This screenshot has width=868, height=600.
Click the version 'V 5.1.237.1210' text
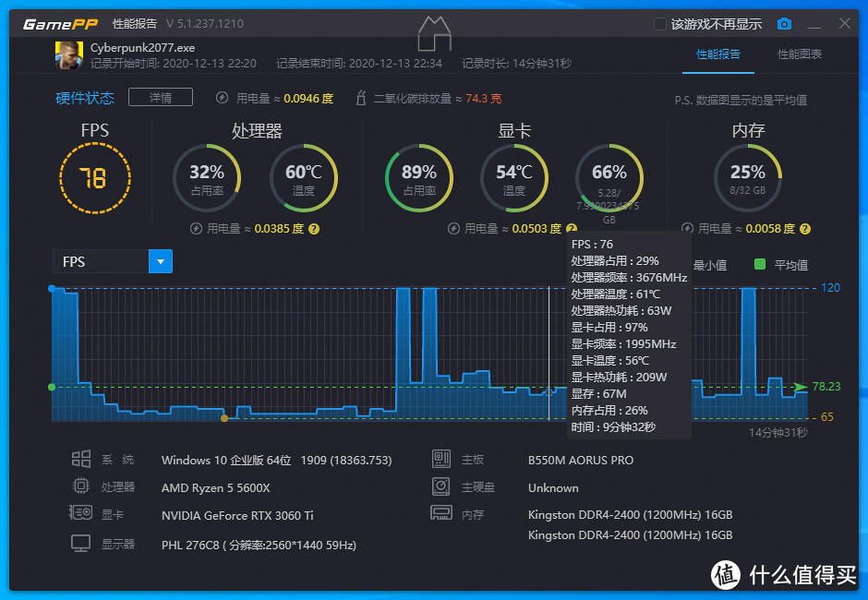(205, 24)
